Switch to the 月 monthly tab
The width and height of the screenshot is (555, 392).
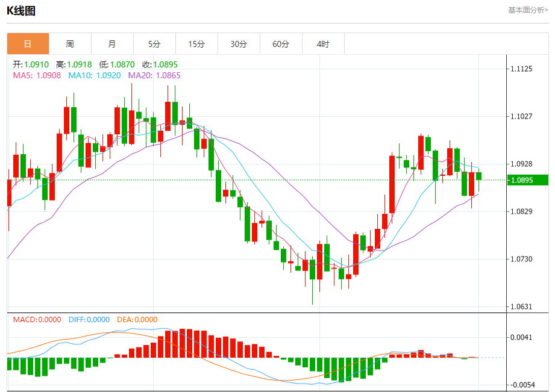click(x=112, y=44)
